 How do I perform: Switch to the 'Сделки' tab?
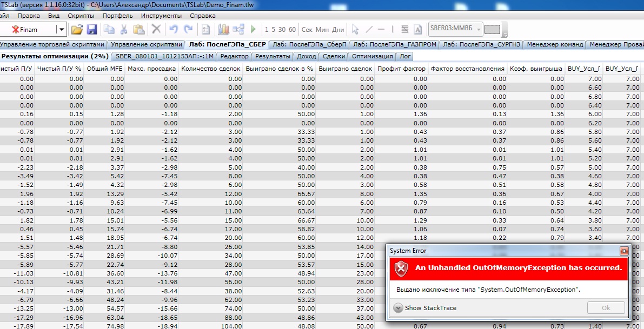click(x=334, y=56)
